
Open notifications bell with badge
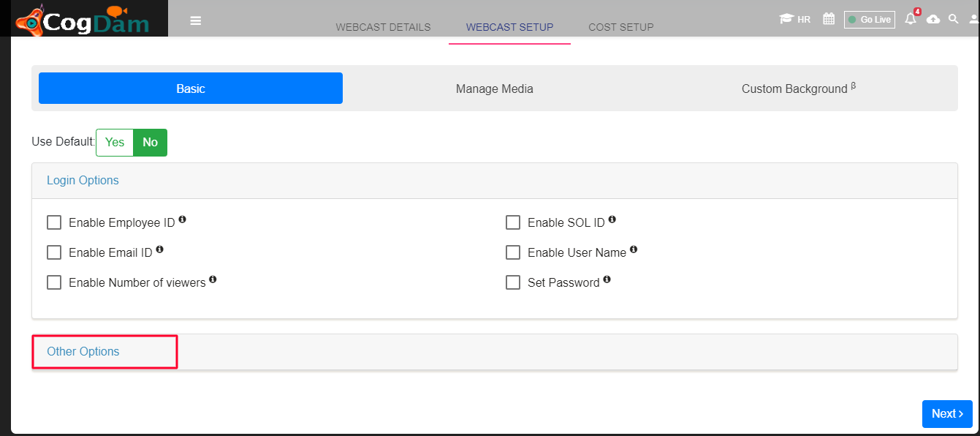(x=911, y=18)
